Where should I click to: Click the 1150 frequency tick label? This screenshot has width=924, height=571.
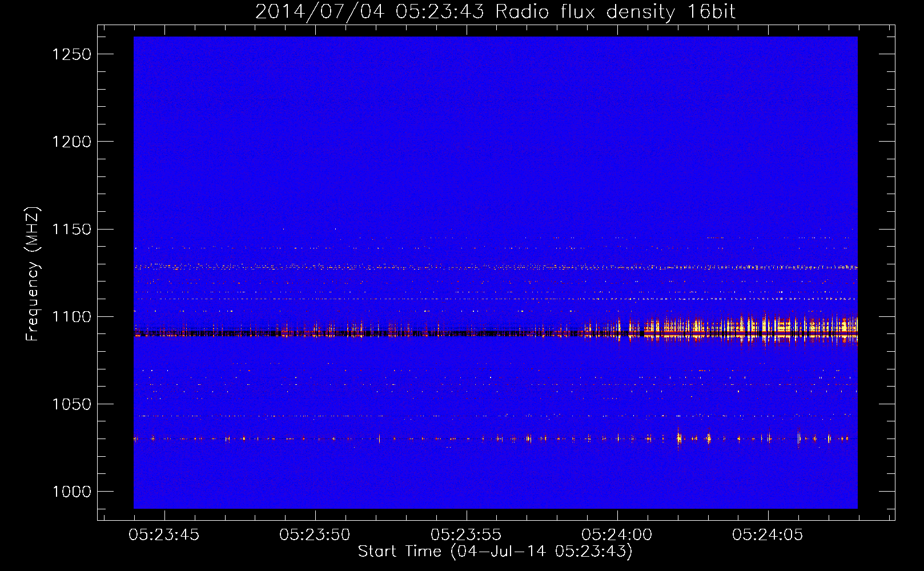pos(71,230)
